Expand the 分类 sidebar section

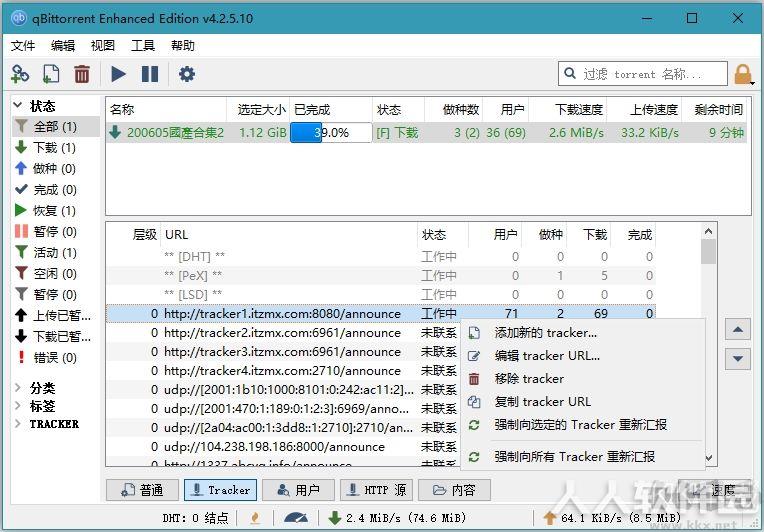coord(18,388)
